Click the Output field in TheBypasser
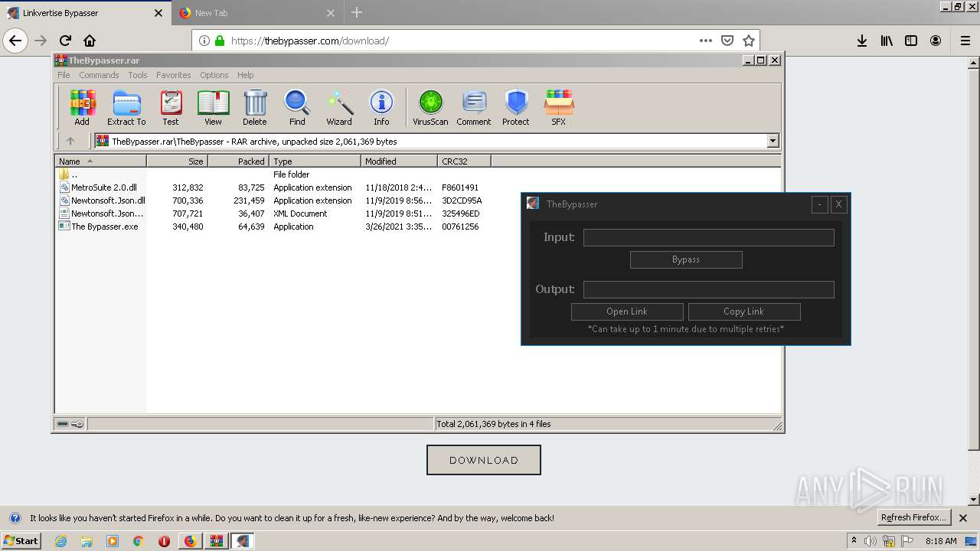The image size is (980, 551). [x=708, y=289]
